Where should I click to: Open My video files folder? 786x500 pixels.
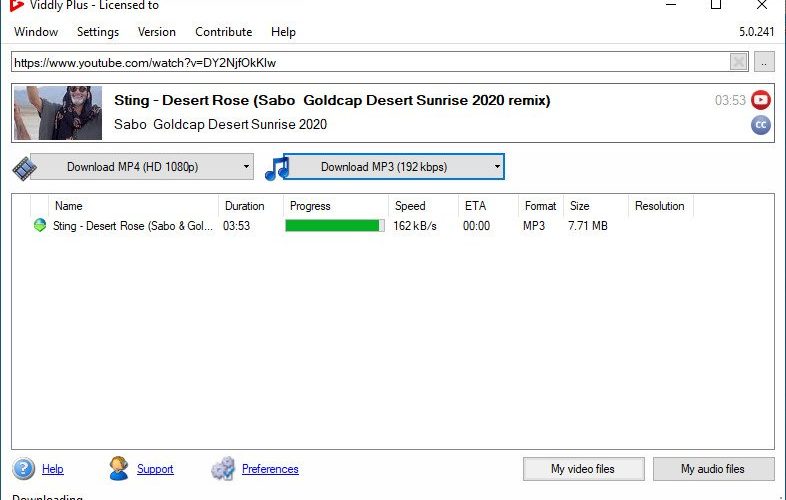tap(583, 469)
